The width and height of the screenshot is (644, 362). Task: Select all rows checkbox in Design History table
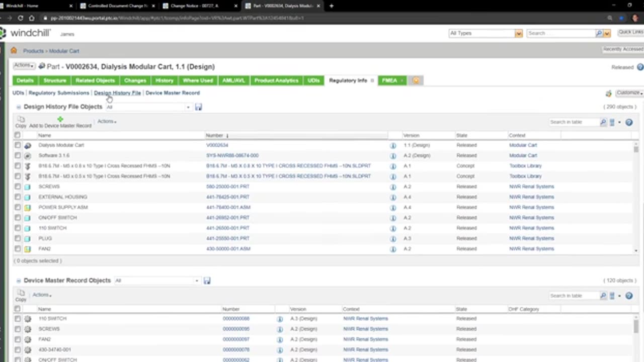coord(18,135)
